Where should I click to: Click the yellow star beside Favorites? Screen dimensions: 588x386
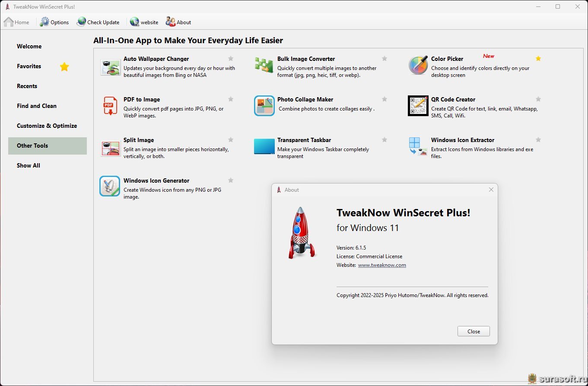[x=64, y=66]
